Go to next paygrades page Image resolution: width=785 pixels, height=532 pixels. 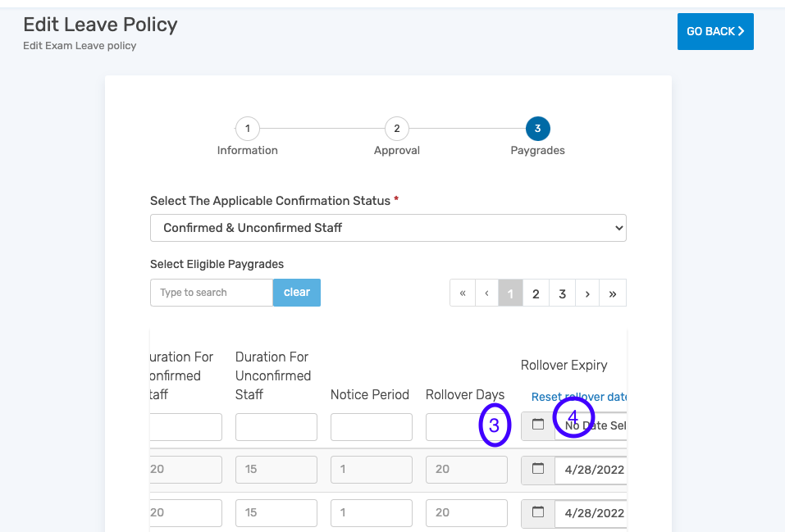pos(587,293)
